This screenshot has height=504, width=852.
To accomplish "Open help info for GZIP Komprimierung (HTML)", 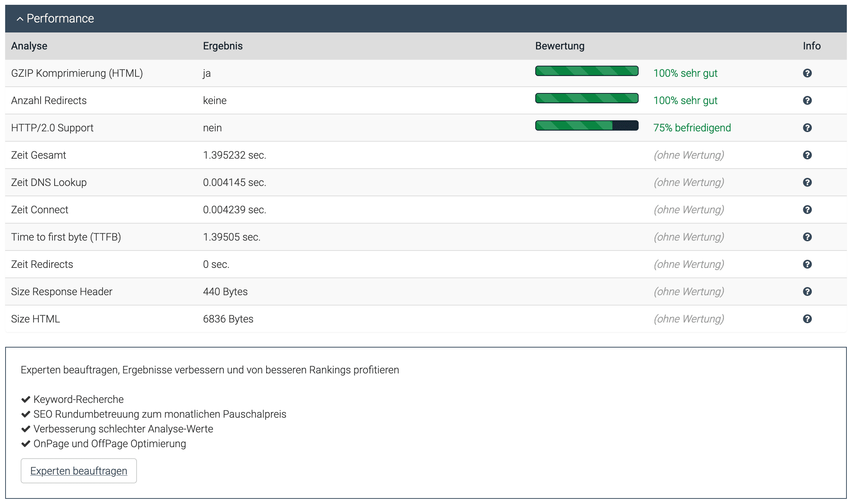I will click(x=807, y=73).
